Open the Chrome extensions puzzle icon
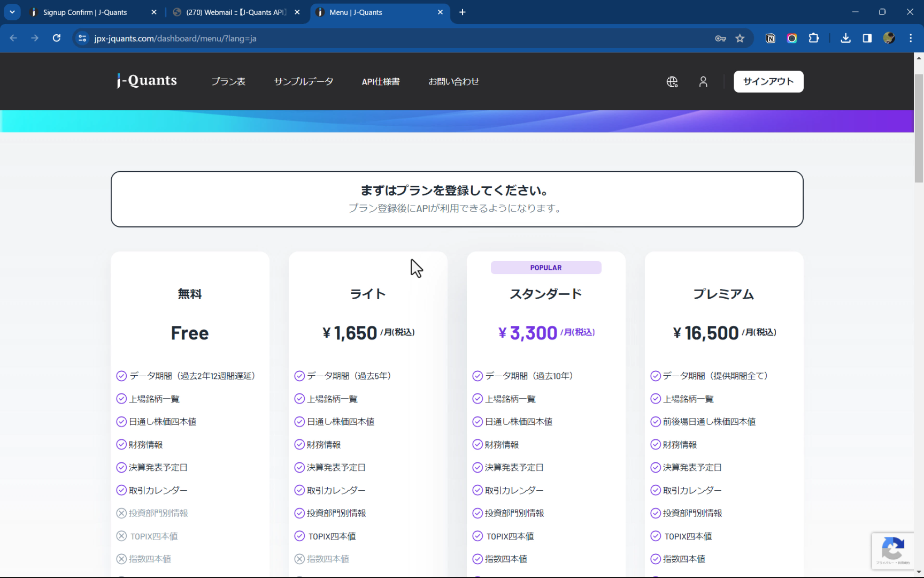924x578 pixels. 813,38
